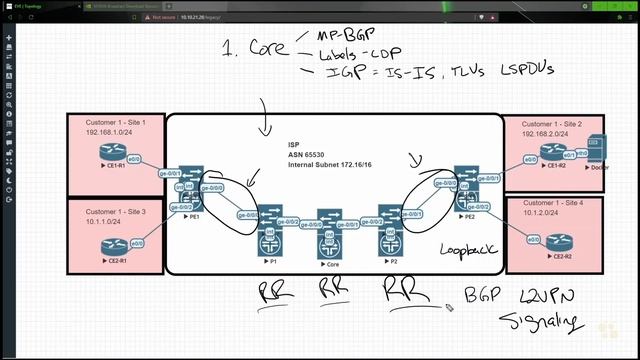This screenshot has height=360, width=640.
Task: Toggle the Lock lab padlock icon
Action: coord(9,152)
